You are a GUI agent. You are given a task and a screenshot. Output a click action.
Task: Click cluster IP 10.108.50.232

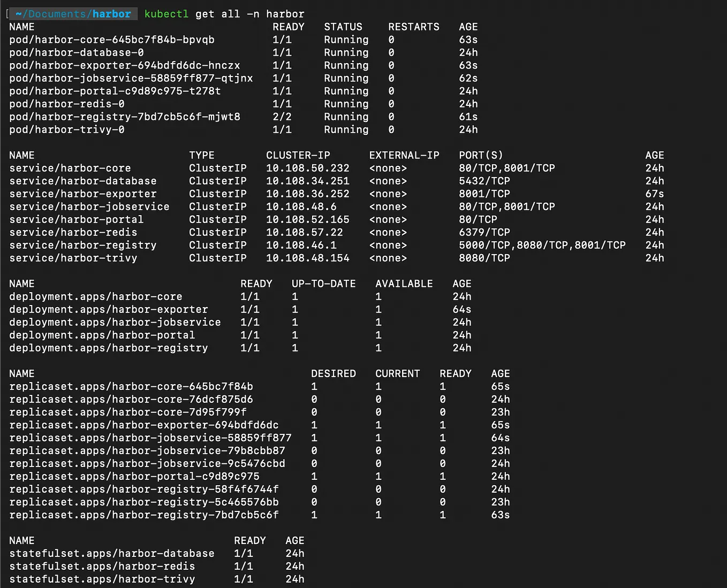[308, 168]
